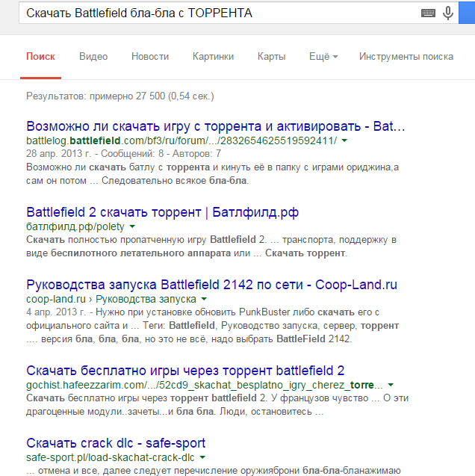Open 'Battlefield 2 скачать торрент | Батлфилд.рф' result
475x476 pixels.
coord(163,212)
